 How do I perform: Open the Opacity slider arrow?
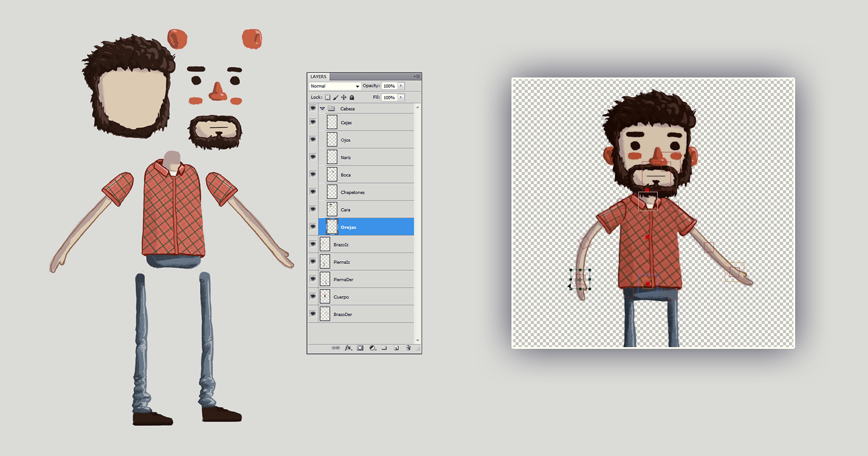tap(401, 85)
